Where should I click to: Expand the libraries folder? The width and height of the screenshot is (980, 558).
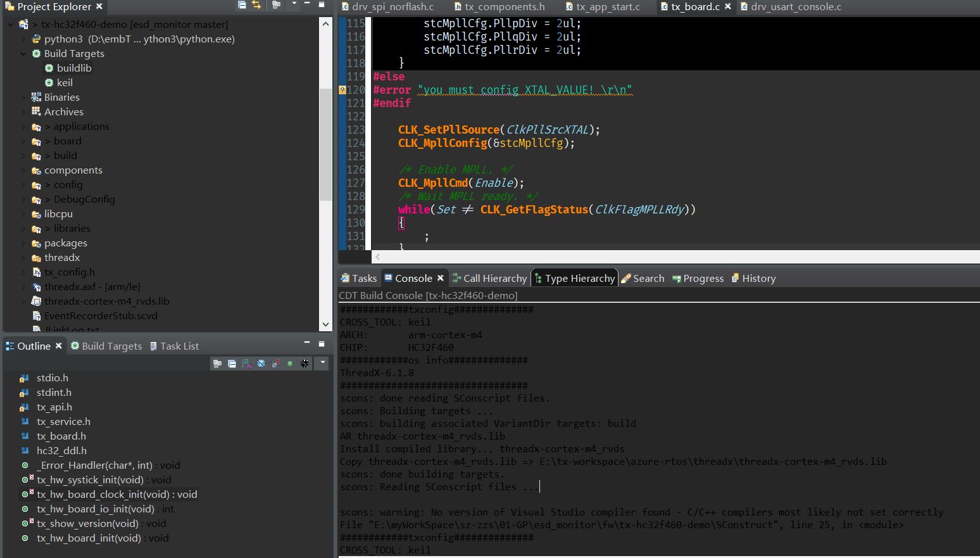click(23, 229)
